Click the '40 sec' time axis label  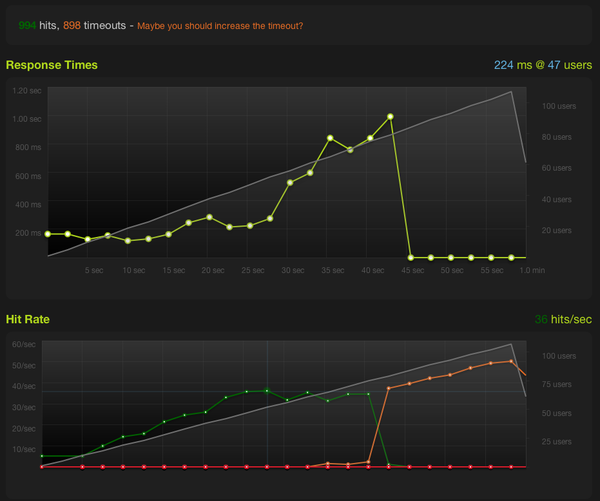click(373, 270)
